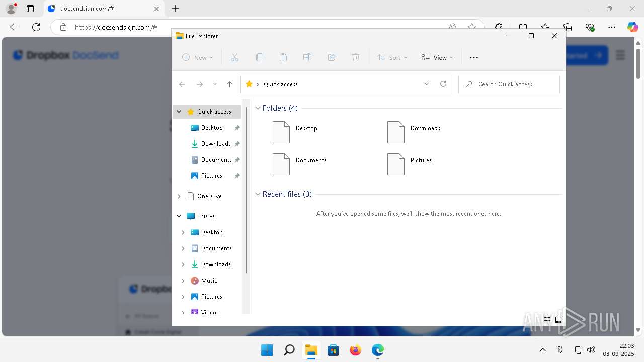Select OneDrive in the navigation pane

pos(209,196)
